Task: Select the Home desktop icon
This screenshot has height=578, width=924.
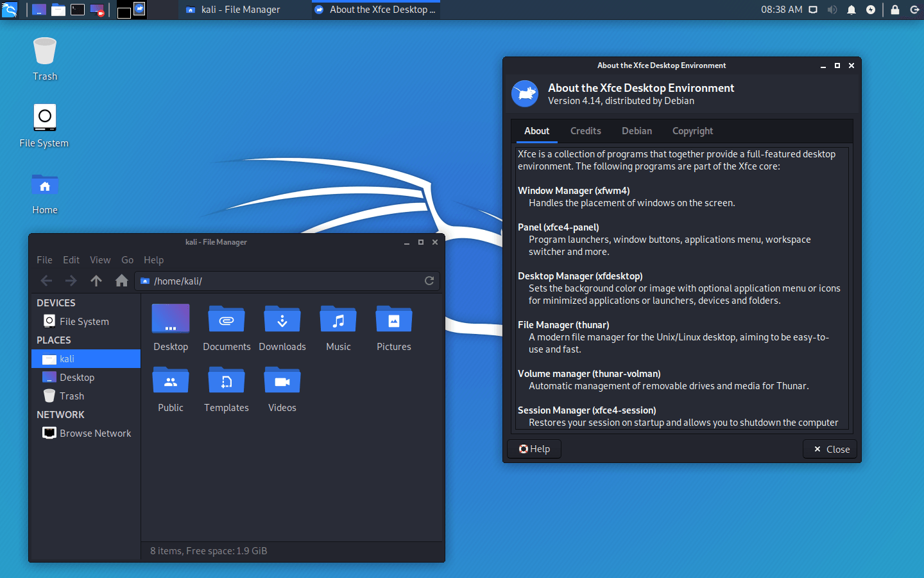Action: pos(45,193)
